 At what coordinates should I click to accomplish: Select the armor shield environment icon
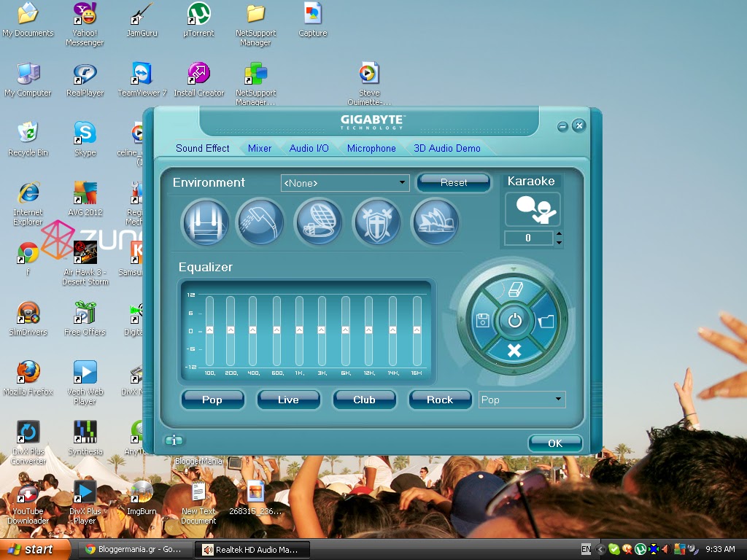[x=377, y=222]
